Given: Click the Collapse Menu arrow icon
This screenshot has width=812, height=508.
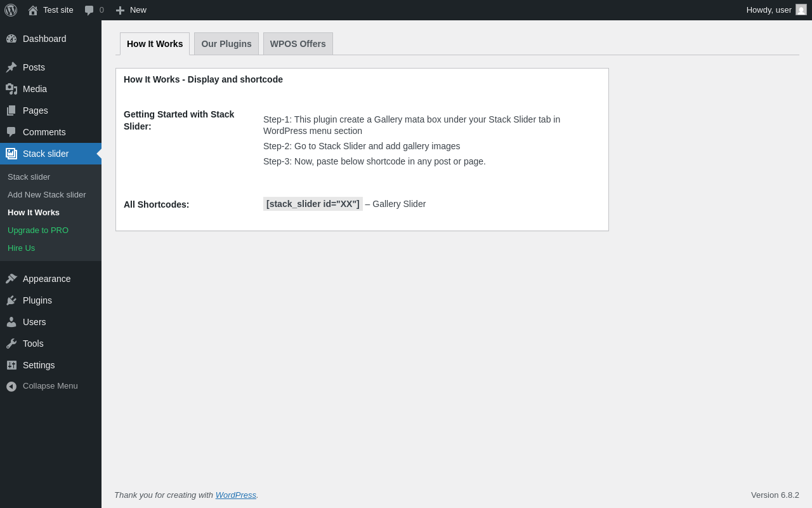Looking at the screenshot, I should (11, 386).
